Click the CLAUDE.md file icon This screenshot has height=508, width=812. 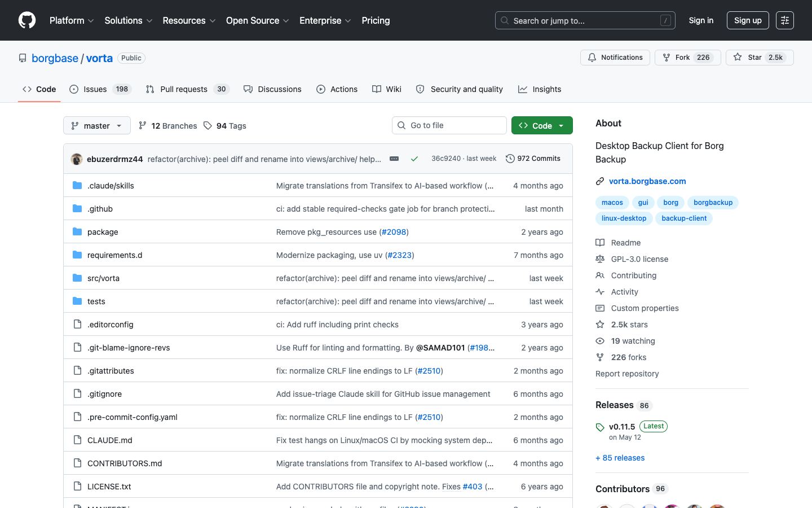click(77, 440)
